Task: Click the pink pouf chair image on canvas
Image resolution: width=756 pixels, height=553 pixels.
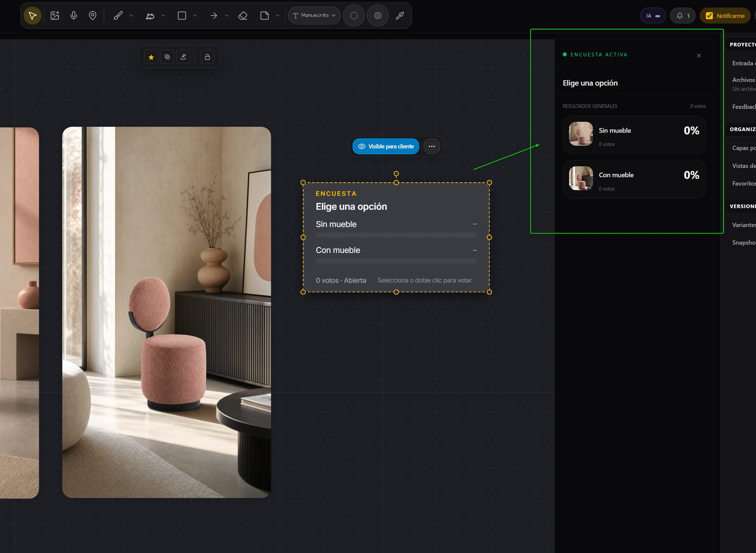Action: [166, 312]
